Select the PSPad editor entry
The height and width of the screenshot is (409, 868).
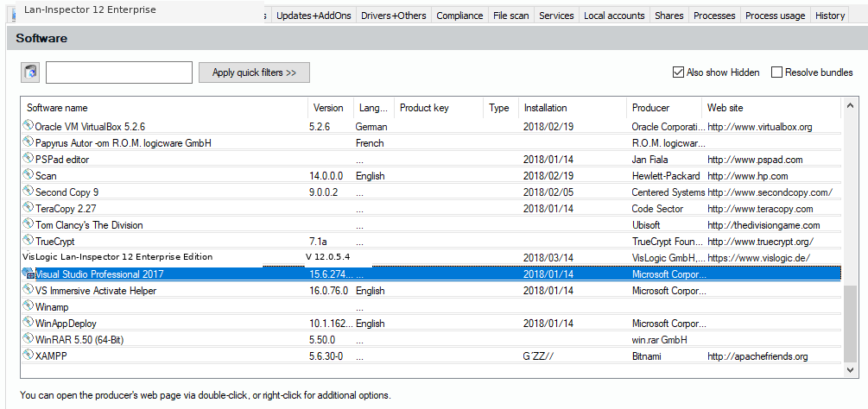(x=431, y=160)
